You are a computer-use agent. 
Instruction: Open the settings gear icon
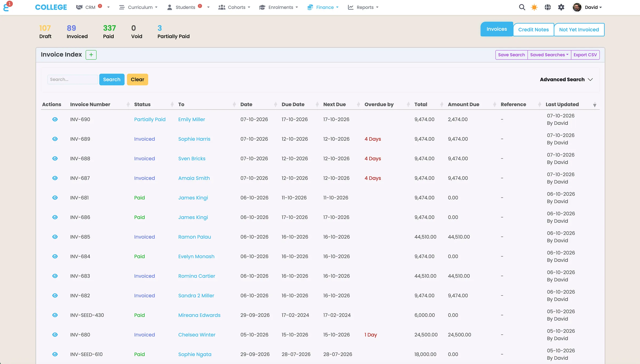[561, 7]
